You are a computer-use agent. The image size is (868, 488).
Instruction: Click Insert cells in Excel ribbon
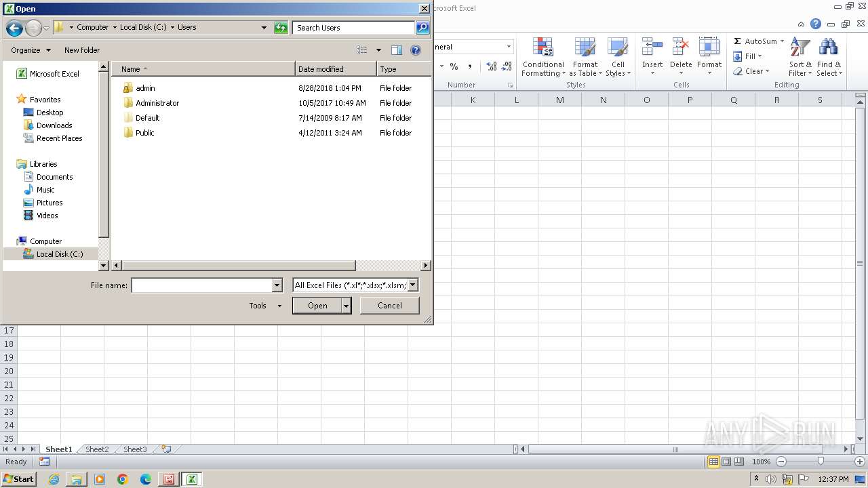coord(652,58)
